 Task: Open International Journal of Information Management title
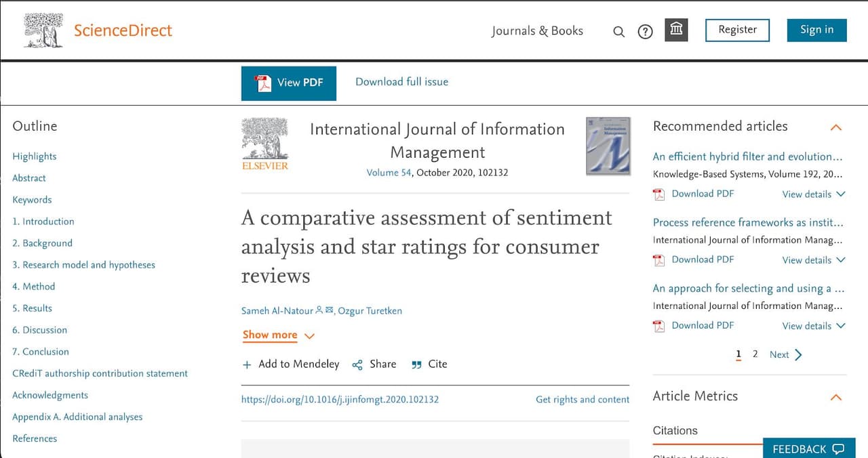click(x=437, y=141)
